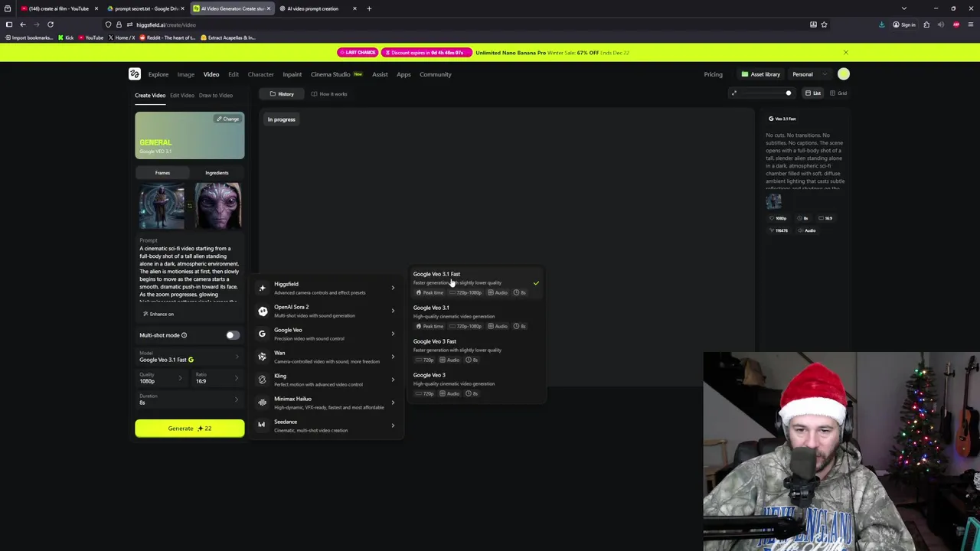Open the Cinema Studio nav item
The height and width of the screenshot is (551, 980).
pos(337,74)
